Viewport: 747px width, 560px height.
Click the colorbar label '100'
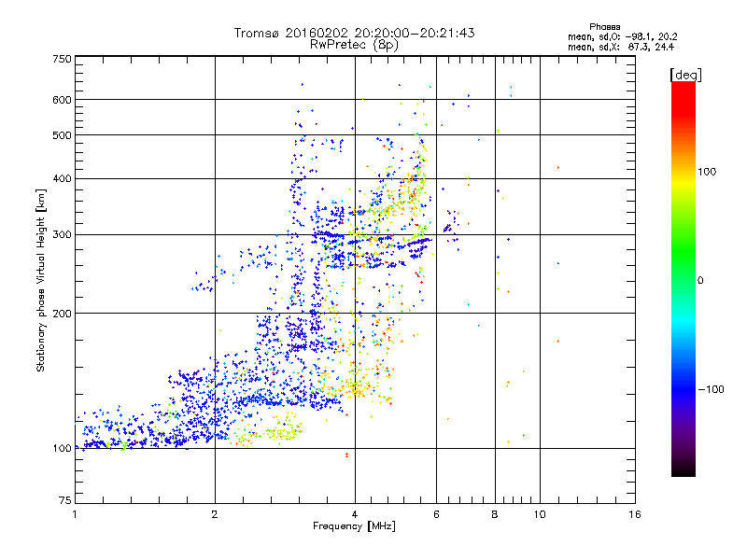coord(707,172)
